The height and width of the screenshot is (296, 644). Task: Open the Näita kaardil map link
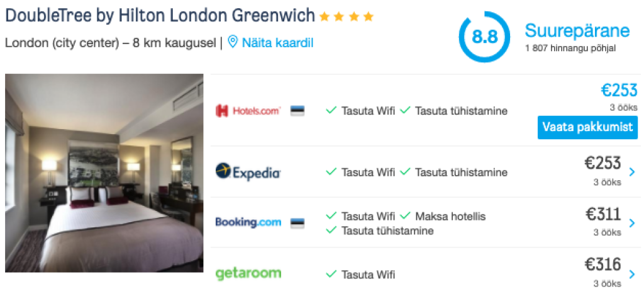pos(277,42)
